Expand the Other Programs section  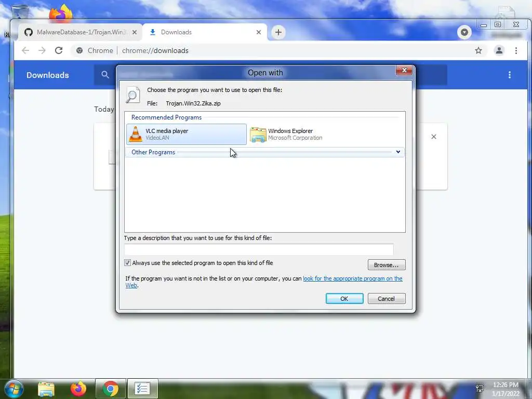click(x=264, y=152)
